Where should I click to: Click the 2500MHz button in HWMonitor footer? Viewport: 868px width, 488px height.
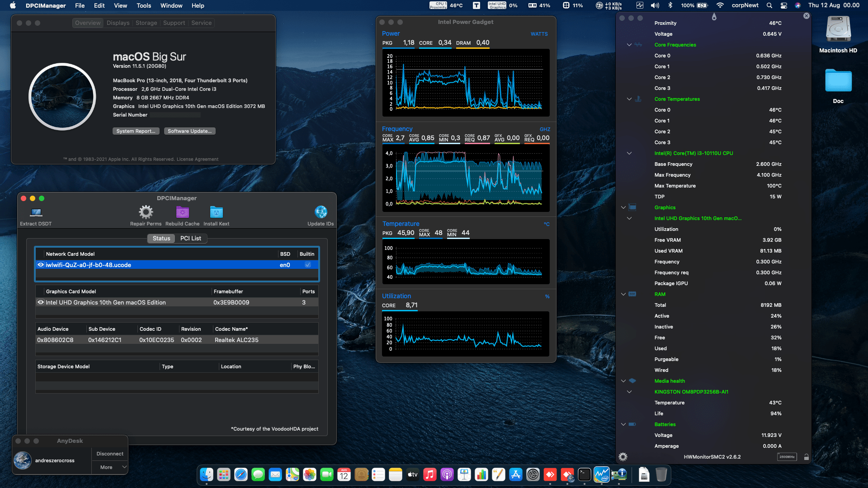[x=787, y=457]
